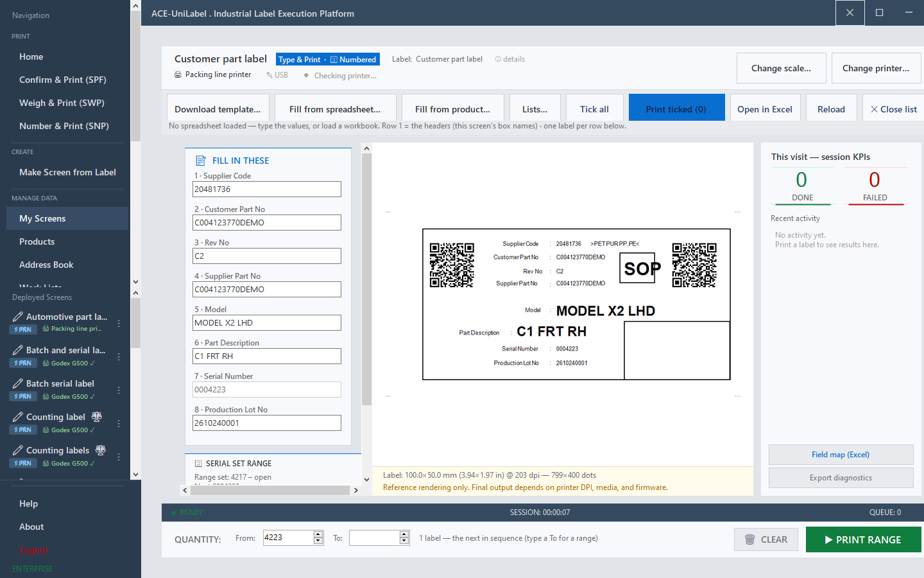Click the USB connection icon in the header
This screenshot has height=578, width=924.
pos(269,75)
